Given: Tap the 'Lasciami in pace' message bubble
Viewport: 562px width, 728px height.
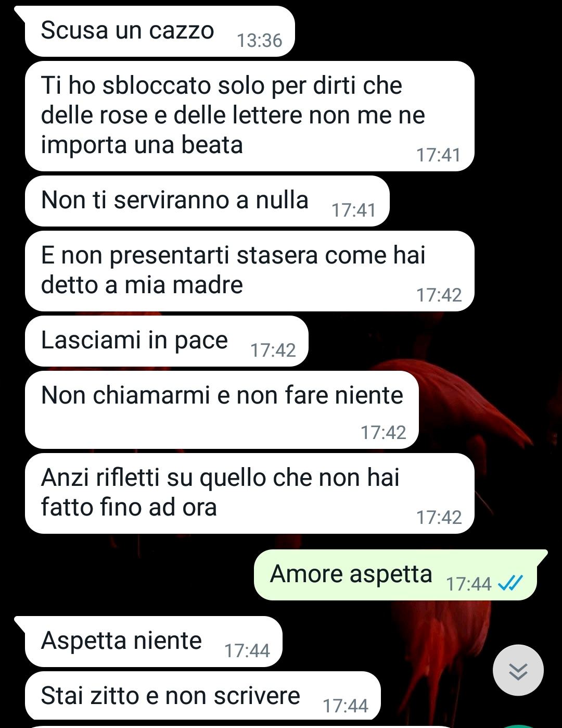Looking at the screenshot, I should (x=167, y=341).
